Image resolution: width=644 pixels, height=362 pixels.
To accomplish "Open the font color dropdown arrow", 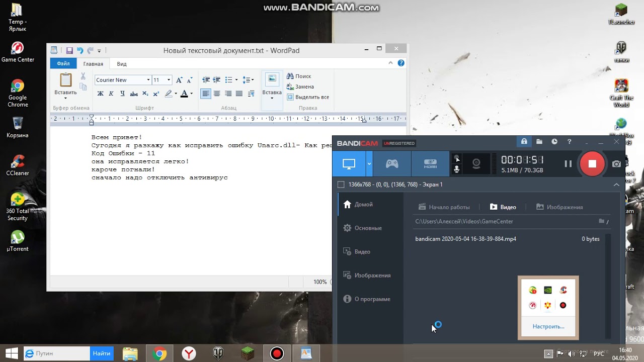I will click(192, 94).
